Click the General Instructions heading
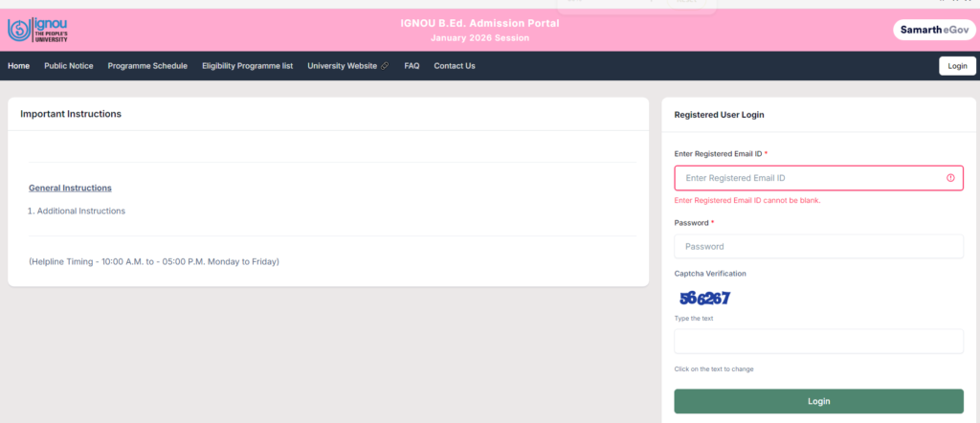Viewport: 980px width, 423px height. pyautogui.click(x=70, y=188)
